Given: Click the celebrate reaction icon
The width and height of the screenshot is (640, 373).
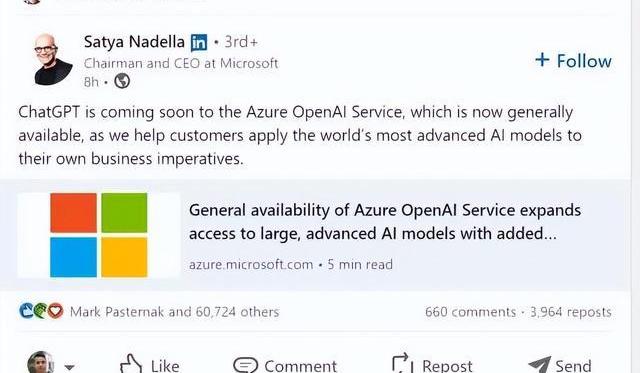Looking at the screenshot, I should coord(41,311).
